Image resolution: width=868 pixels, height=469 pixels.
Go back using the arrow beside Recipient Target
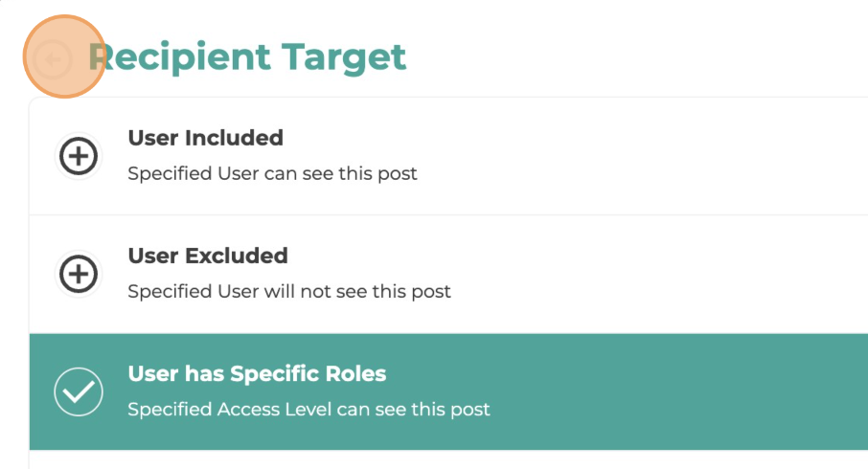[53, 59]
